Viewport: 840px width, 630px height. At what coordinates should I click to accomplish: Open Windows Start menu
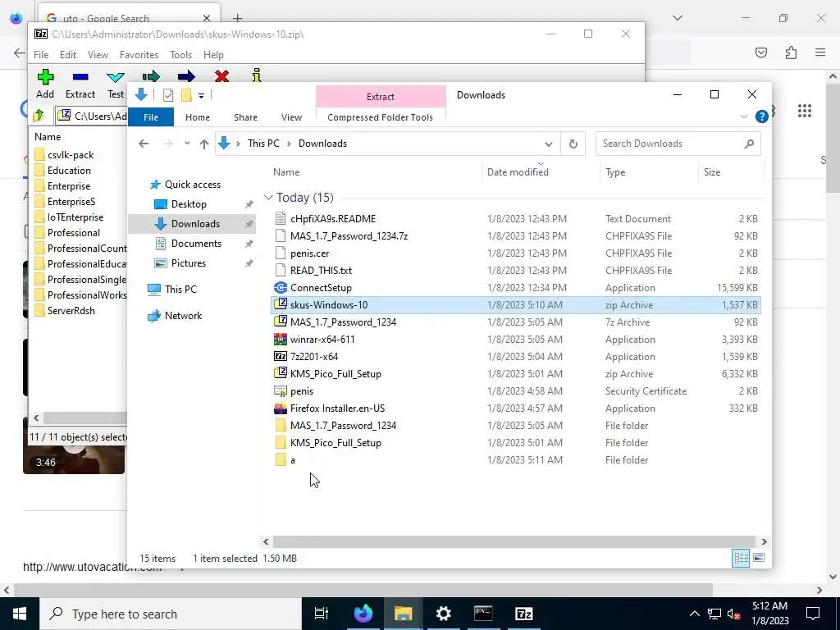tap(20, 614)
